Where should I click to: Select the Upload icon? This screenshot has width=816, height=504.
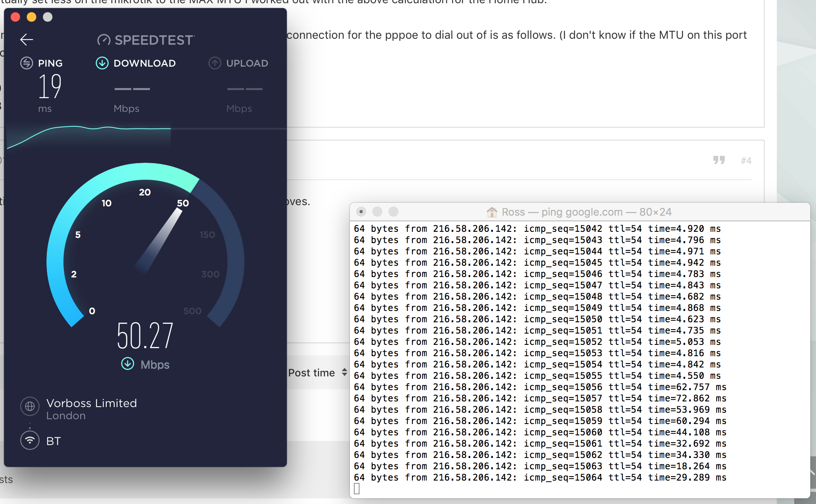215,63
